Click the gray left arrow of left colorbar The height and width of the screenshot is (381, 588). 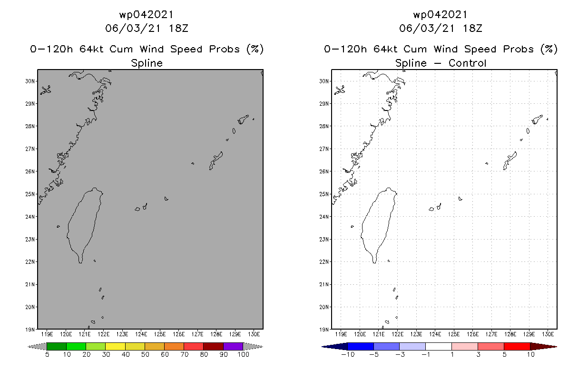point(38,346)
